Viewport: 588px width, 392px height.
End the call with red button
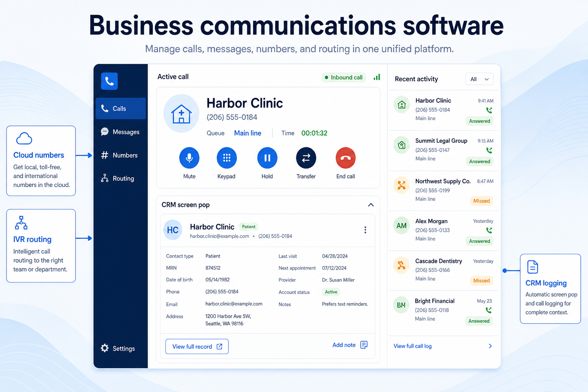[x=346, y=158]
